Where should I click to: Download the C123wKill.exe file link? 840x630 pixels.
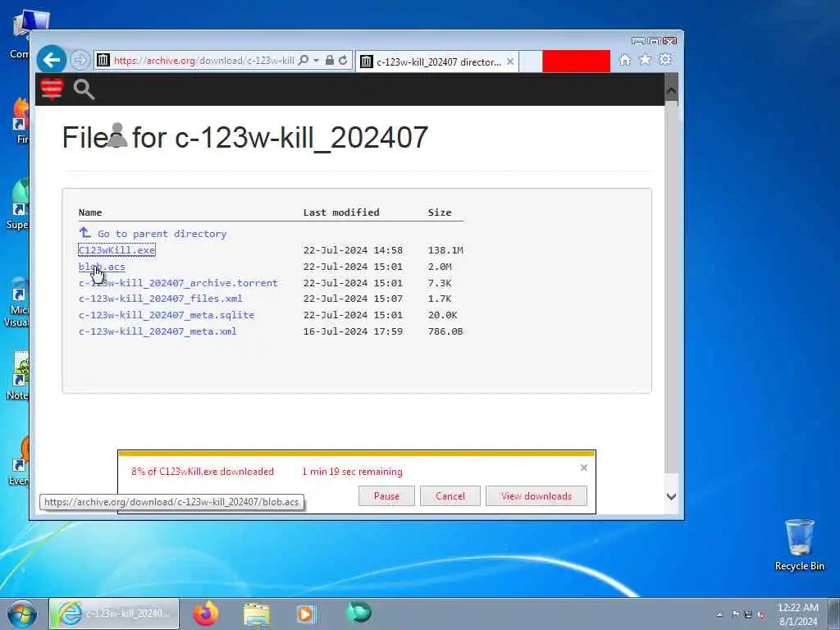pyautogui.click(x=116, y=249)
